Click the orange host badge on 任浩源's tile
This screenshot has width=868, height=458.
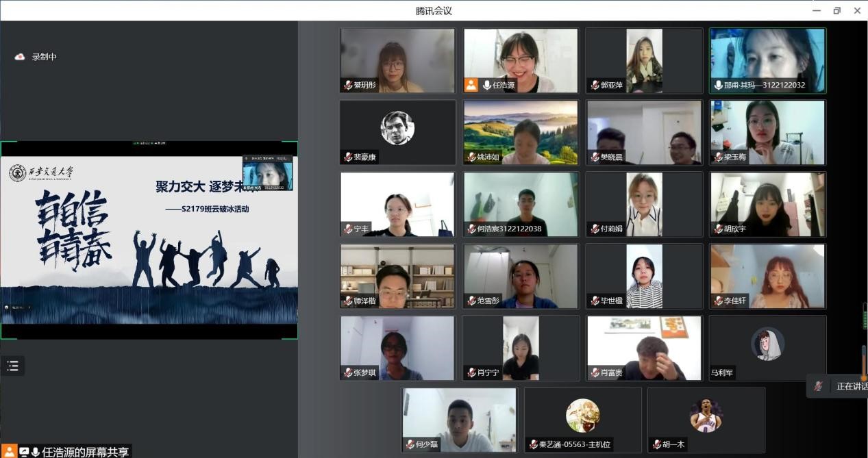471,85
